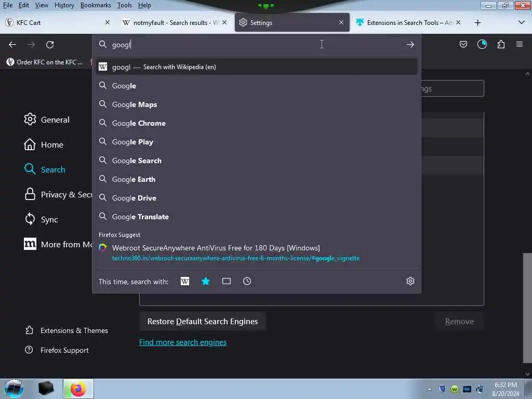Screen dimensions: 532x399
Task: Open the Home settings category
Action: [x=44, y=144]
